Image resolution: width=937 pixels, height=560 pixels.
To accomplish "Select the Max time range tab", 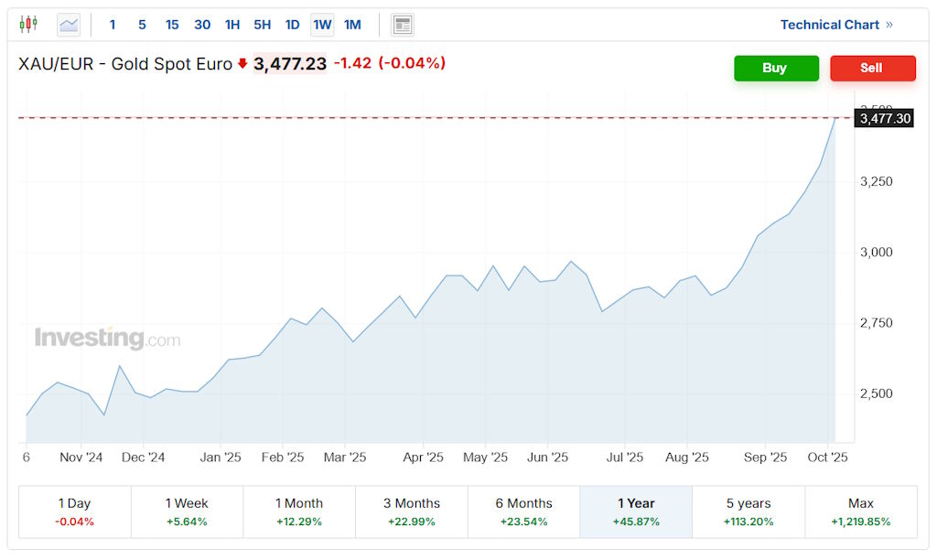I will click(x=860, y=512).
